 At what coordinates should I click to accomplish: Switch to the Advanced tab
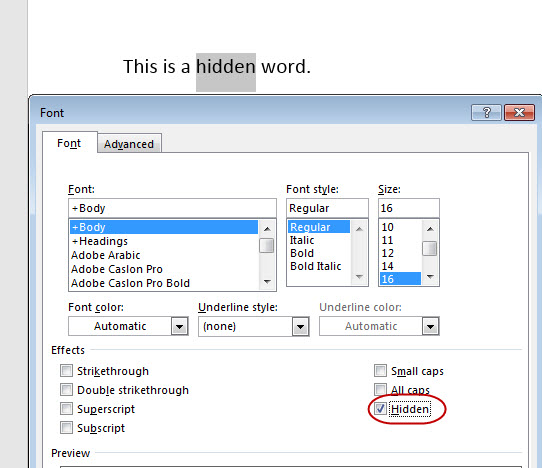129,144
